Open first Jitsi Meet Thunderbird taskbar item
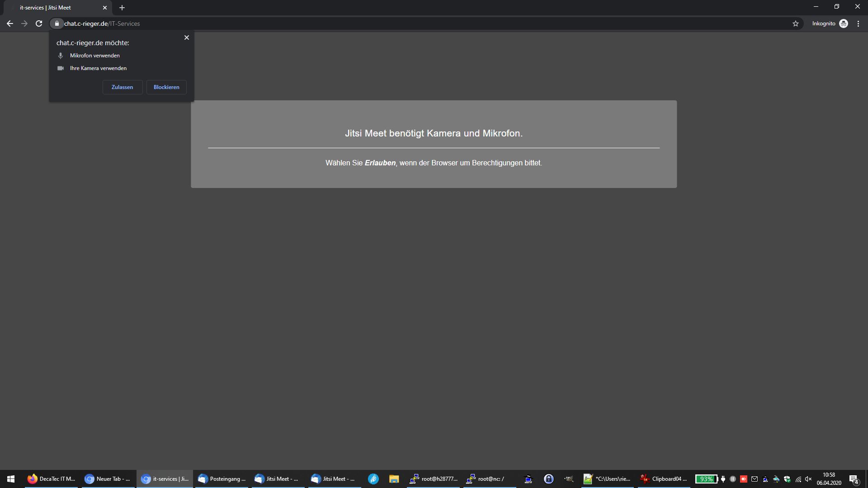868x488 pixels. click(x=278, y=479)
